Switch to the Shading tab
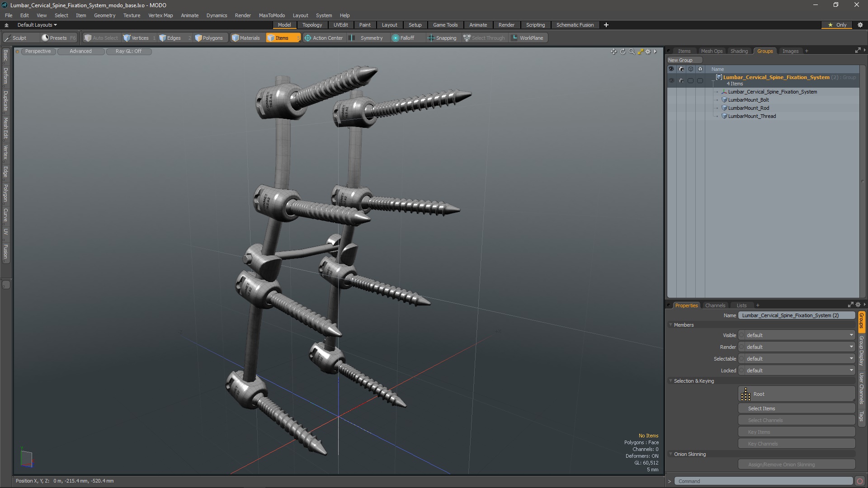This screenshot has height=488, width=868. pos(739,51)
